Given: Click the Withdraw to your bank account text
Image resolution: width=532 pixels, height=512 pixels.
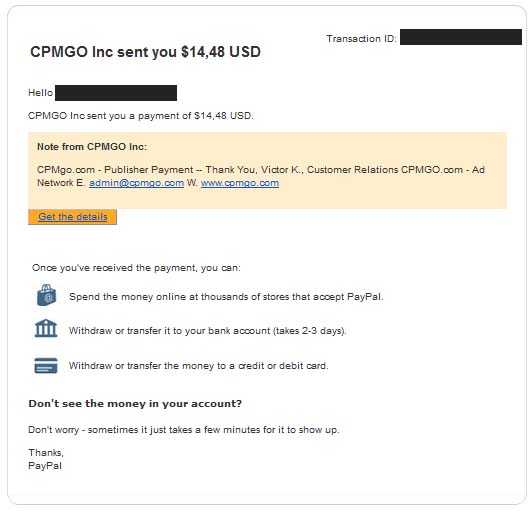Looking at the screenshot, I should [208, 331].
